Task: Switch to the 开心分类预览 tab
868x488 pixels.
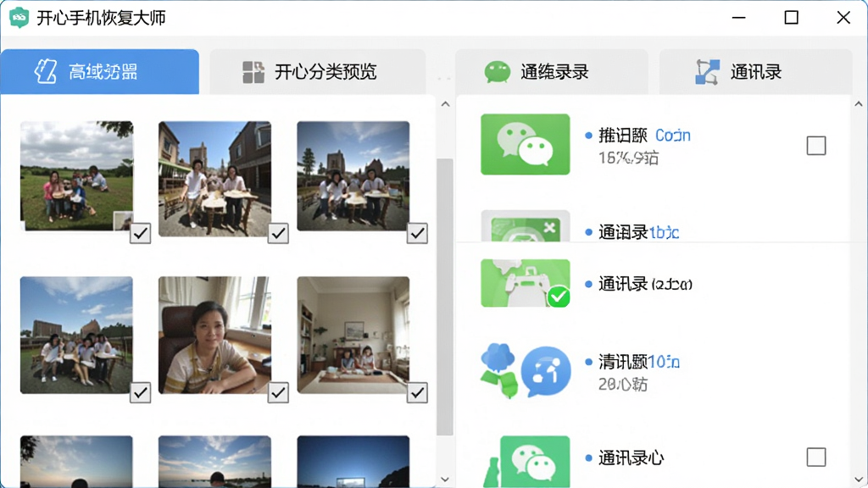Action: point(318,71)
